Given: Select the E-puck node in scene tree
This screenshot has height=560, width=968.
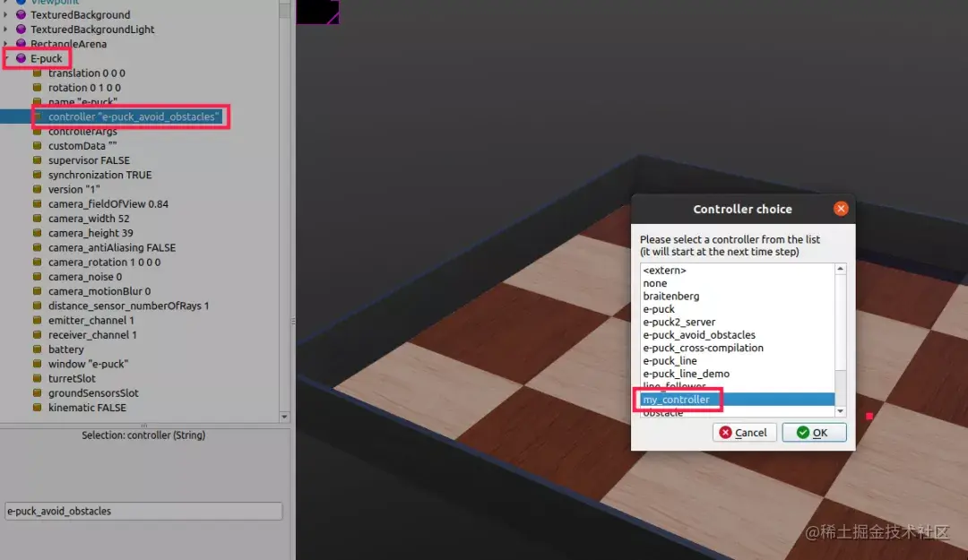Looking at the screenshot, I should [46, 58].
